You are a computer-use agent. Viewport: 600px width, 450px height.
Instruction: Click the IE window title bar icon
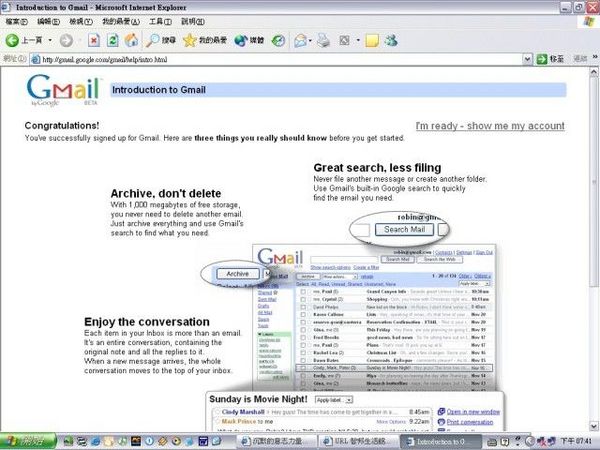(6, 7)
